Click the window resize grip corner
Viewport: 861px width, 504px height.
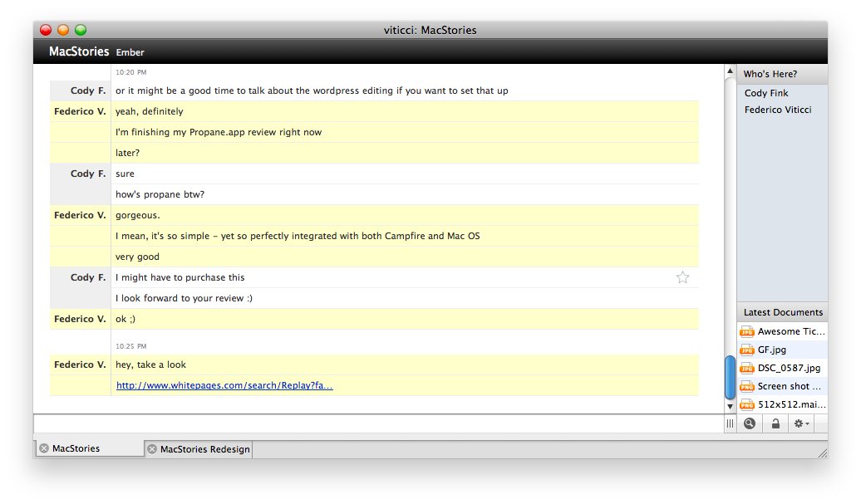[822, 453]
